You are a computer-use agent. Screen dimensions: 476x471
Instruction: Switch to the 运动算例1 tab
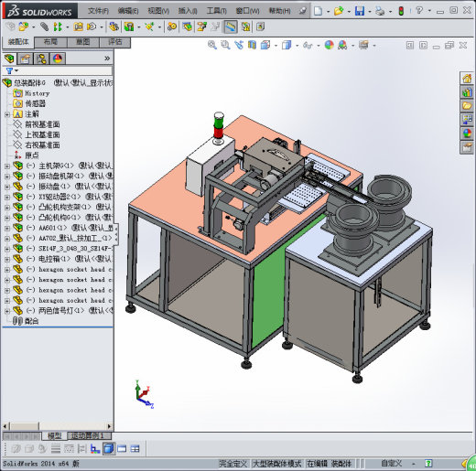(88, 435)
